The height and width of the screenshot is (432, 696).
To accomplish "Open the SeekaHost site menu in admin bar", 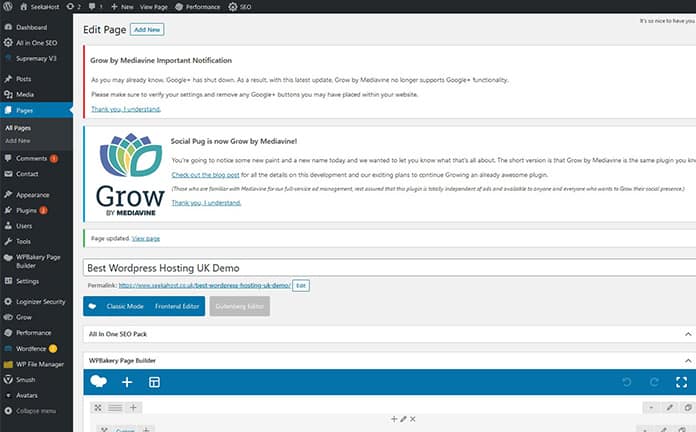I will tap(39, 7).
